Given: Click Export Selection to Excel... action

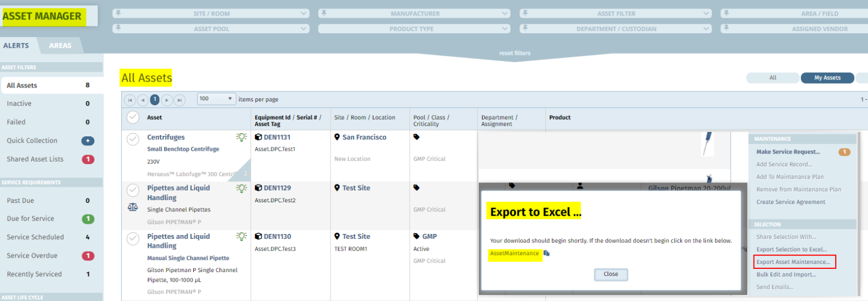Looking at the screenshot, I should click(x=792, y=249).
